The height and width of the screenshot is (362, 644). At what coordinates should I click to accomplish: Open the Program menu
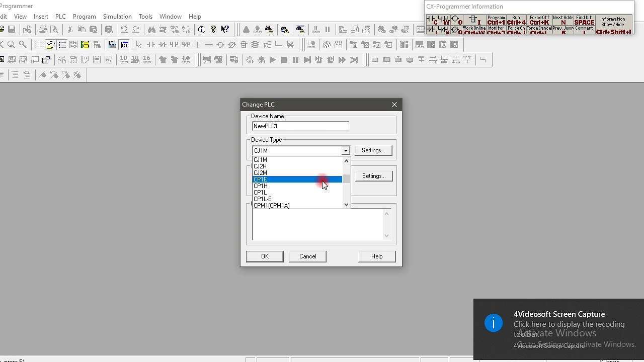point(84,17)
